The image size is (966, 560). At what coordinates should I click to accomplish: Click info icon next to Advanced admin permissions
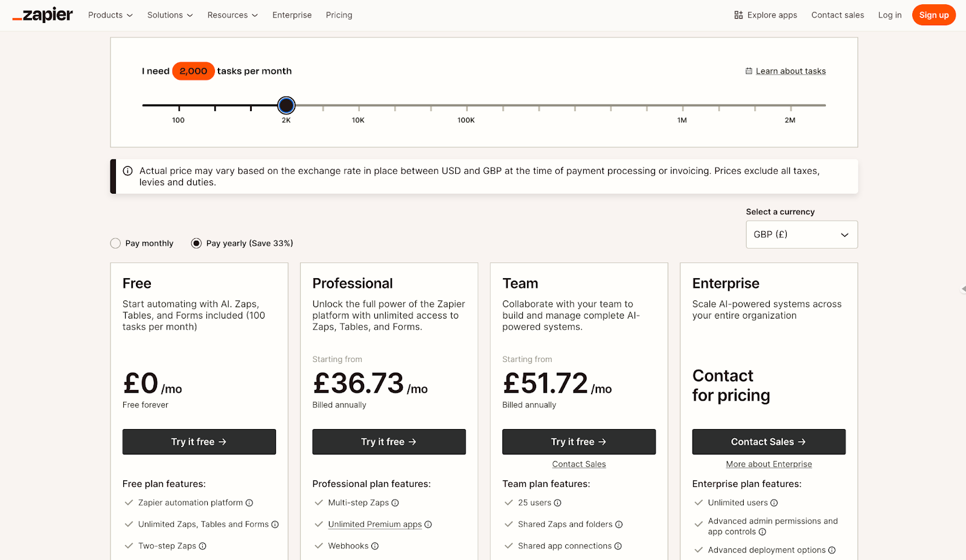[x=762, y=532]
